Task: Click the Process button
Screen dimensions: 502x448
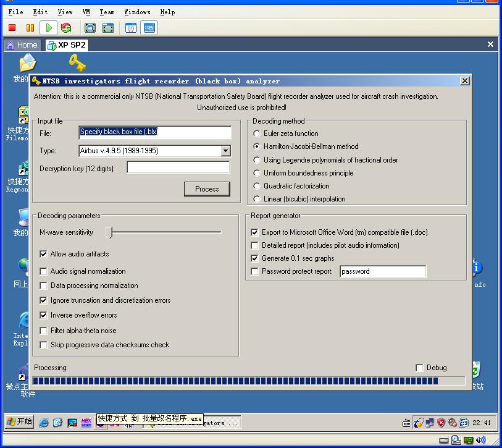Action: (x=207, y=189)
